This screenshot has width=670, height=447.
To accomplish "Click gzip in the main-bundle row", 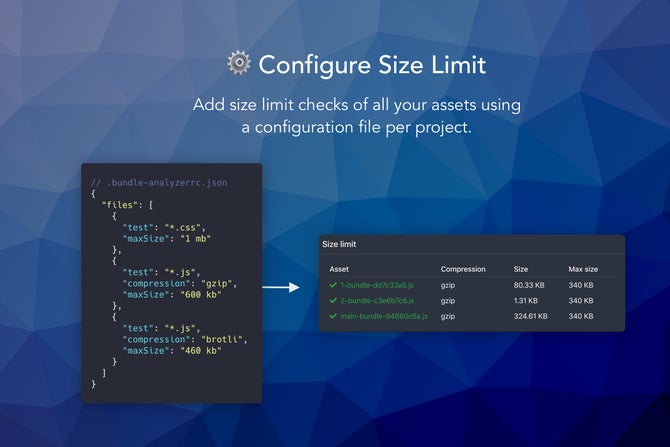I will pyautogui.click(x=448, y=317).
